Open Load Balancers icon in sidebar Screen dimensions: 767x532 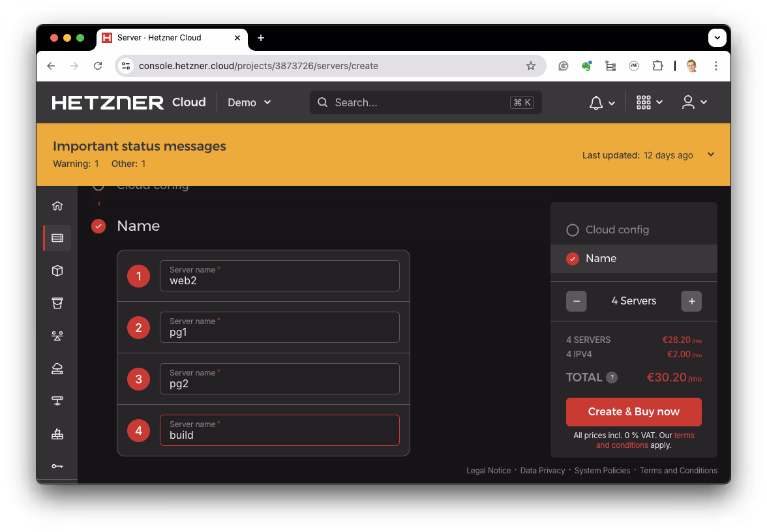[57, 336]
